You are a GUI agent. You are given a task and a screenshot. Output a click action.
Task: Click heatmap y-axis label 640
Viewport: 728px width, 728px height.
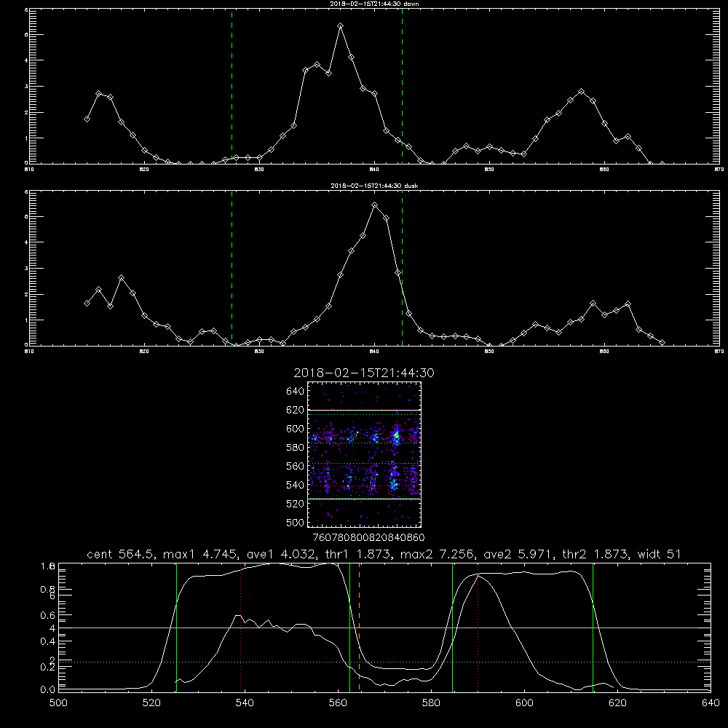pos(296,392)
